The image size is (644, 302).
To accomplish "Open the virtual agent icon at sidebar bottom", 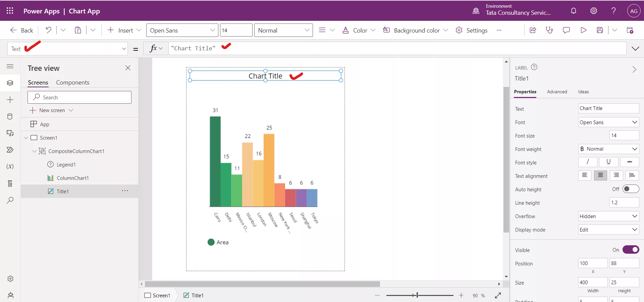I will (10, 295).
